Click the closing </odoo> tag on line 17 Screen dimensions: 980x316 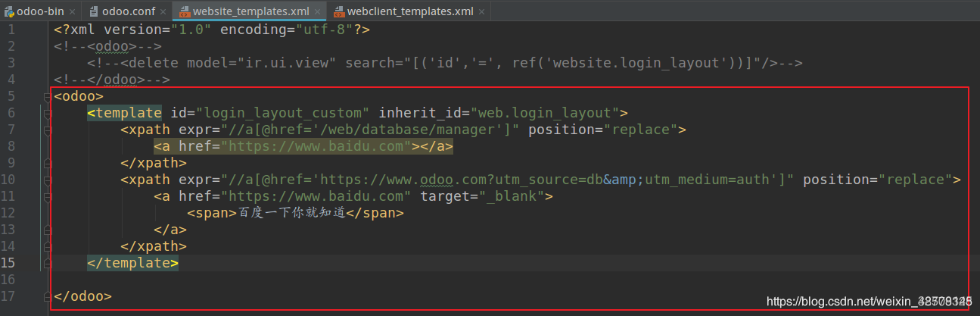click(x=83, y=296)
